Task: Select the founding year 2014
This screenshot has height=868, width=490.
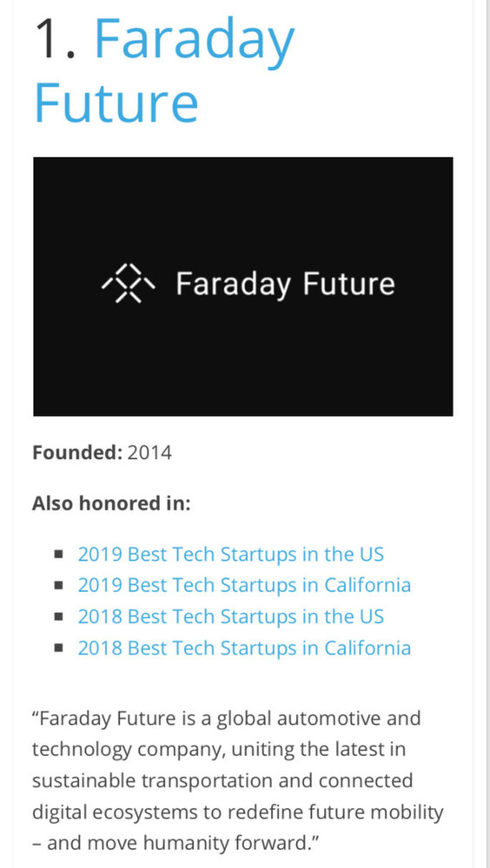Action: pos(149,453)
